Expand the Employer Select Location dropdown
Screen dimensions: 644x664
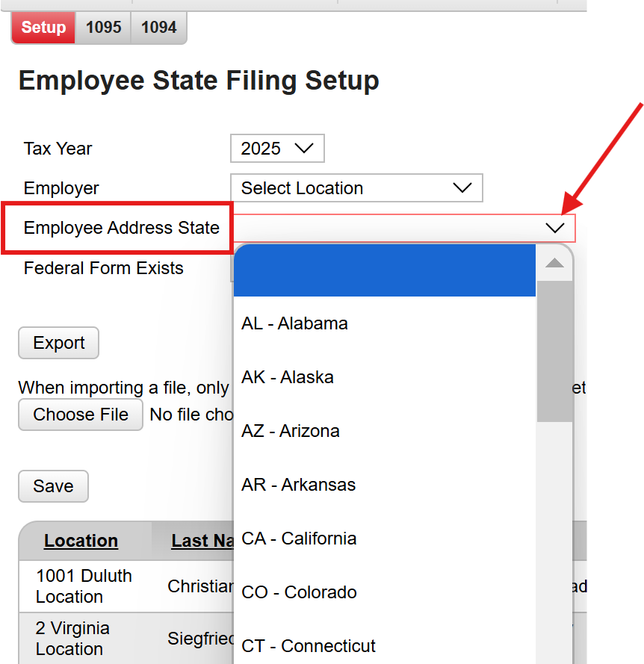tap(356, 187)
